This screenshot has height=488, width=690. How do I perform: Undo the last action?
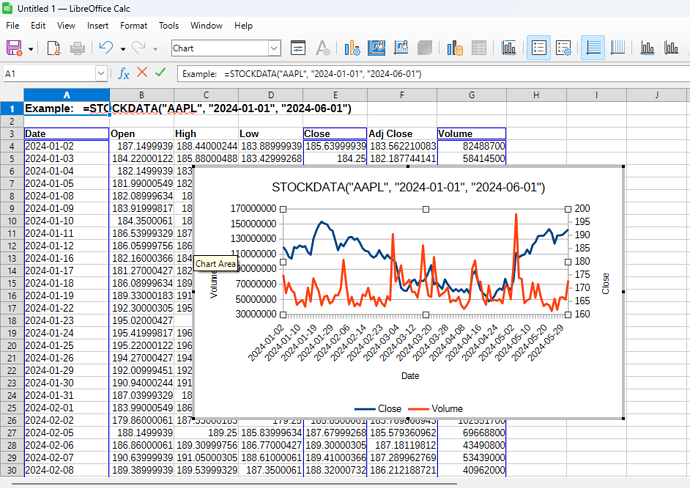coord(106,48)
